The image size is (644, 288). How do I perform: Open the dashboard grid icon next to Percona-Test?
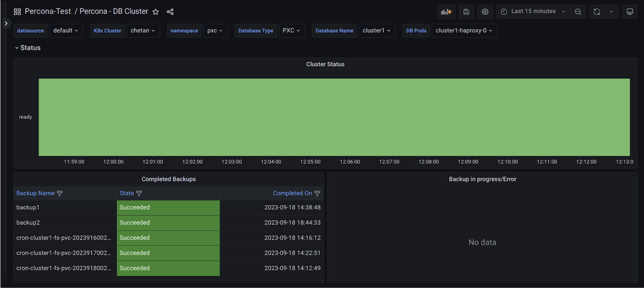click(x=17, y=12)
